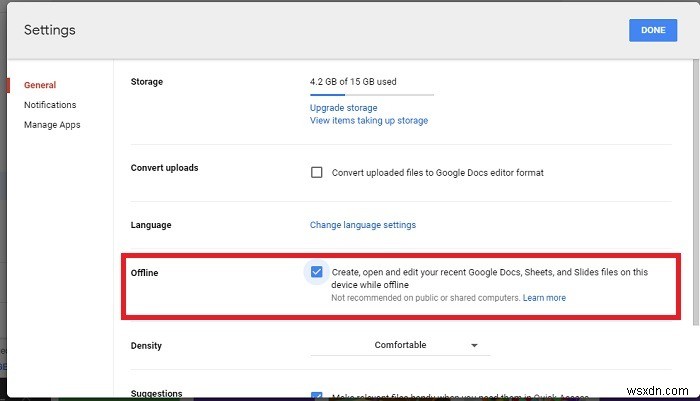Click the Convert uploads label
The image size is (700, 401).
point(164,168)
